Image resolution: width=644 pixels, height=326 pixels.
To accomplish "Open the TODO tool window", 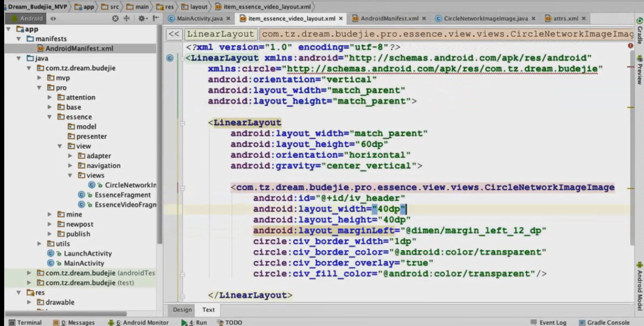I will (229, 322).
